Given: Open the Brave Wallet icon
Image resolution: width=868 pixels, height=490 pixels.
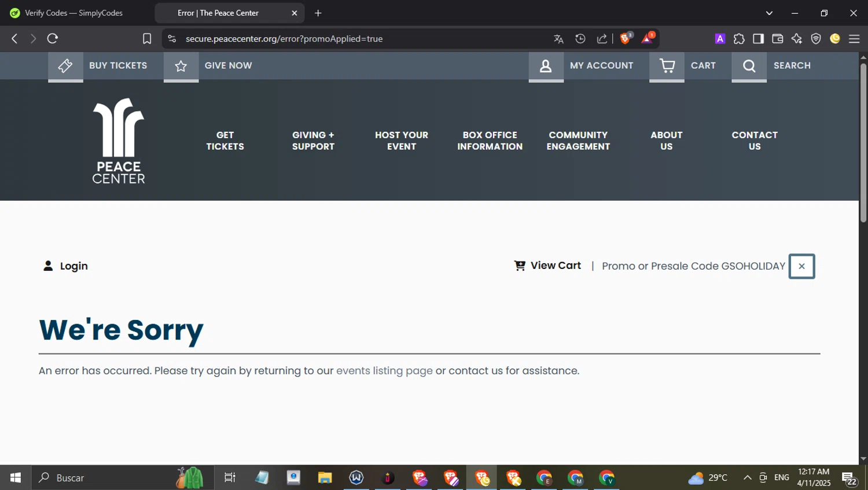Looking at the screenshot, I should point(777,39).
